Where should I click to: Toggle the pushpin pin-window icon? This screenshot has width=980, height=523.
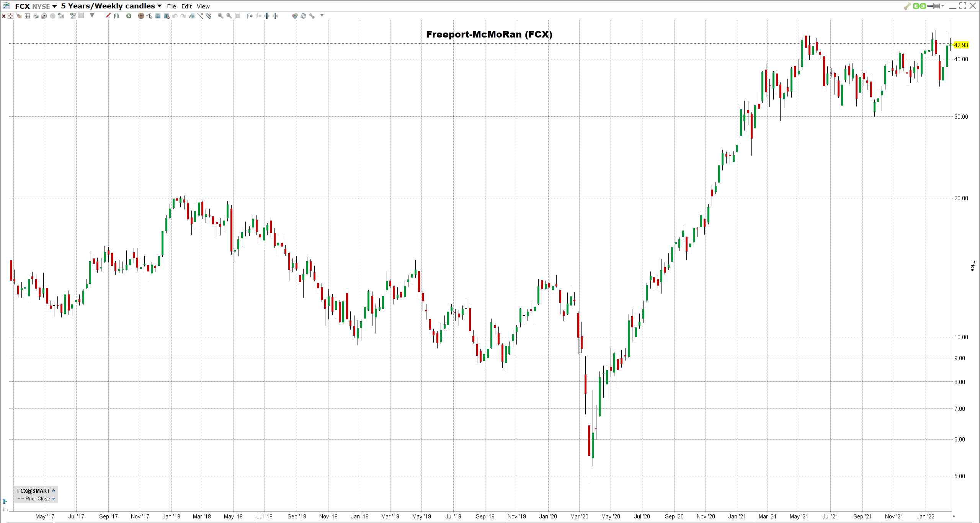coord(934,6)
